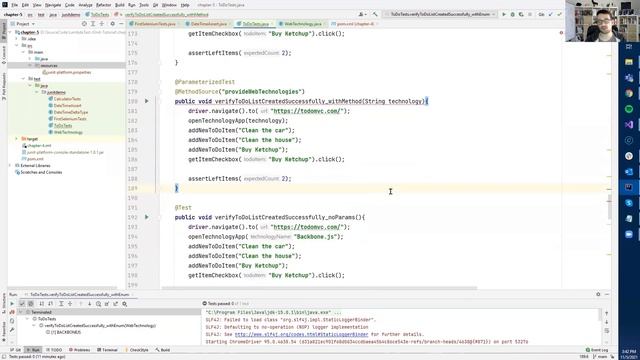Click the run gutter icon at line 192
The image size is (640, 360).
[147, 217]
